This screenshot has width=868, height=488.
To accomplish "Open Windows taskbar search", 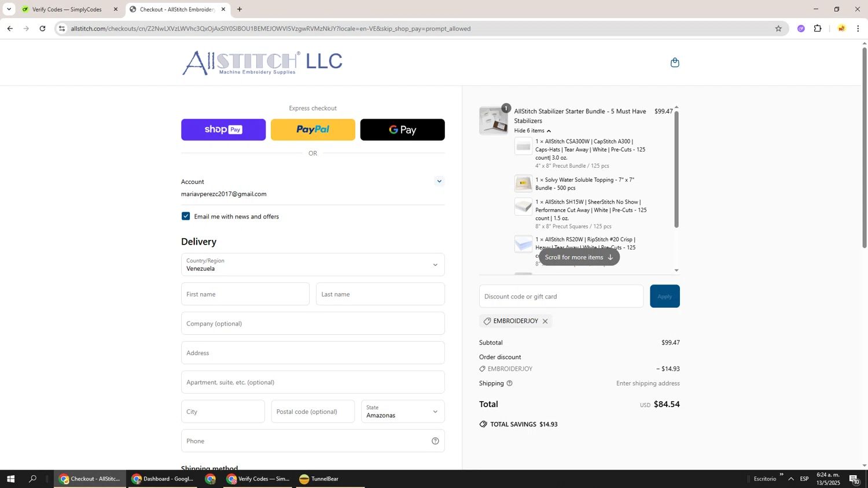I will point(33,479).
